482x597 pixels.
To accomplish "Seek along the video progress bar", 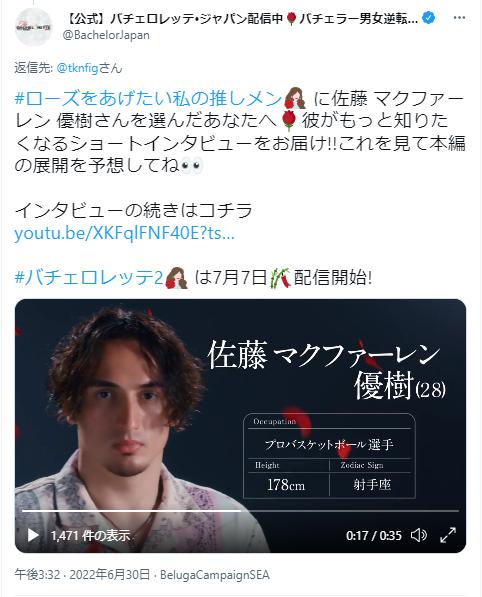I will point(240,511).
